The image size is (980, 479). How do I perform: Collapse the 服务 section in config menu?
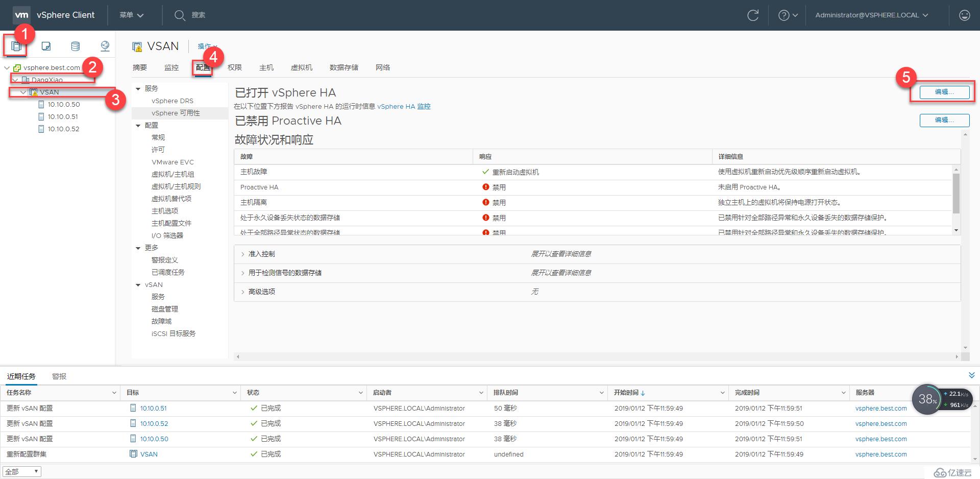click(138, 89)
